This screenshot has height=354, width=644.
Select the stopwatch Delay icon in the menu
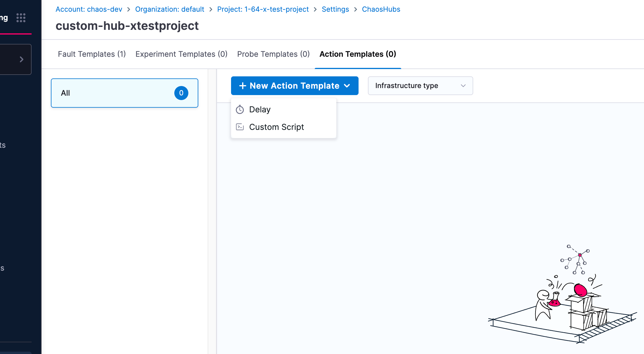click(x=240, y=109)
